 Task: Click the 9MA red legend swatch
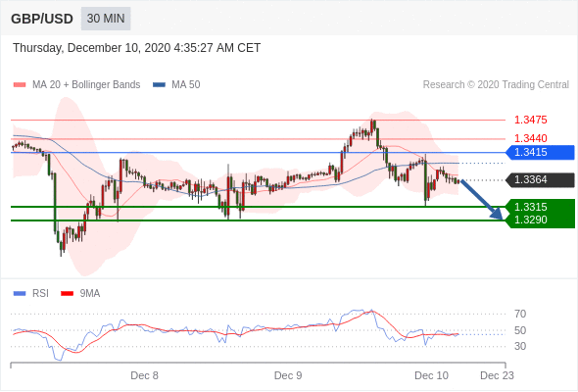tap(67, 294)
